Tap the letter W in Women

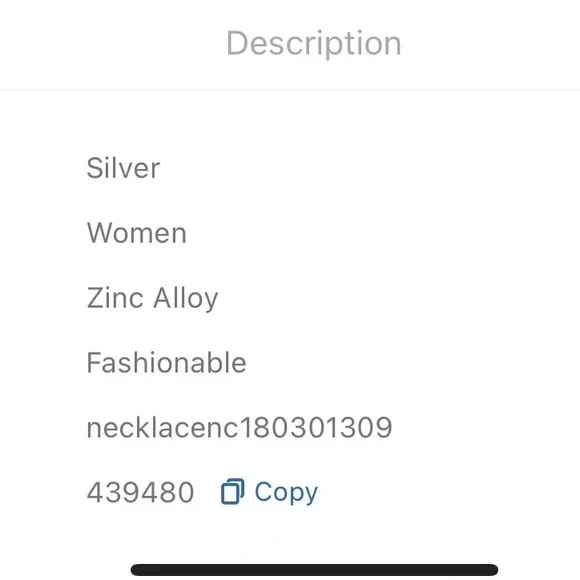point(99,233)
